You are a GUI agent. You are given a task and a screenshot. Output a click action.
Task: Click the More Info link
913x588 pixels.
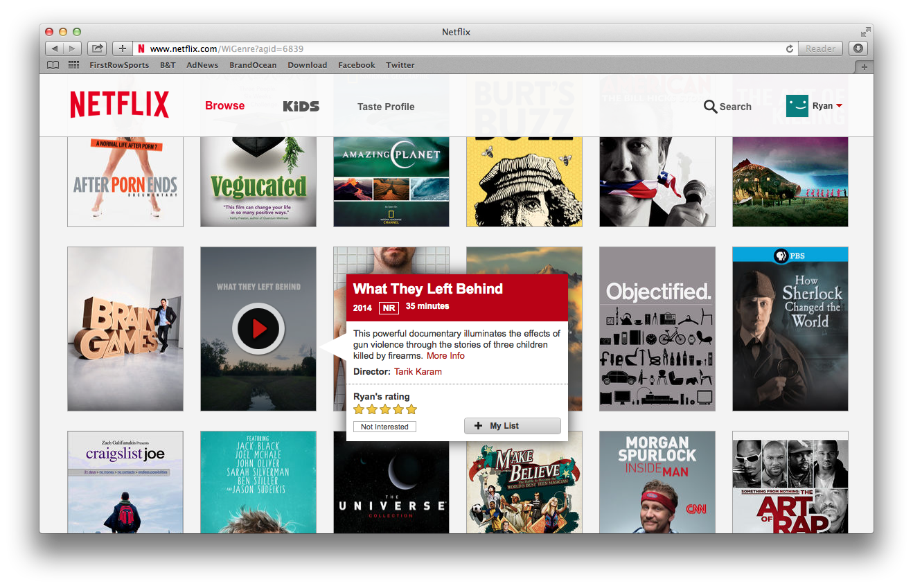point(445,355)
